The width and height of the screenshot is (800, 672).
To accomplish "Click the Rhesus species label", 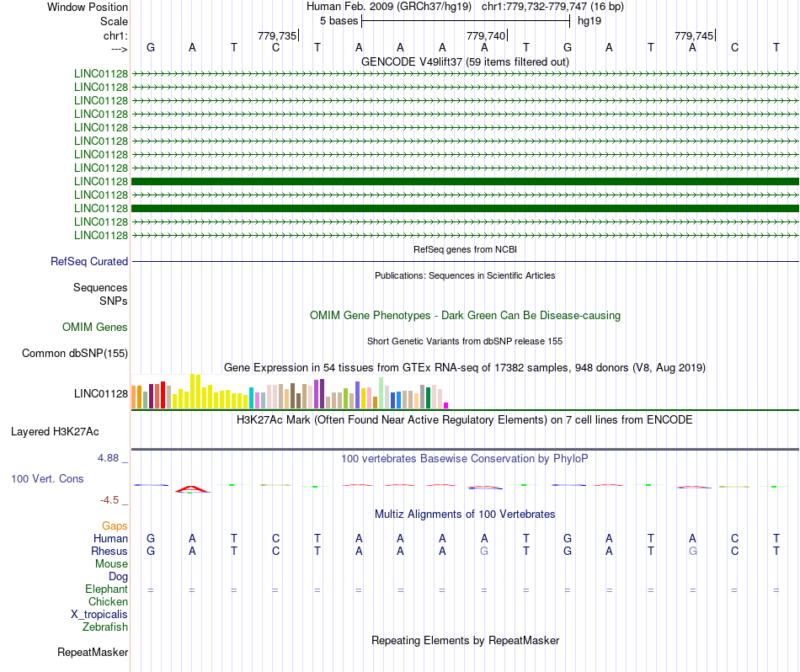I will 109,552.
